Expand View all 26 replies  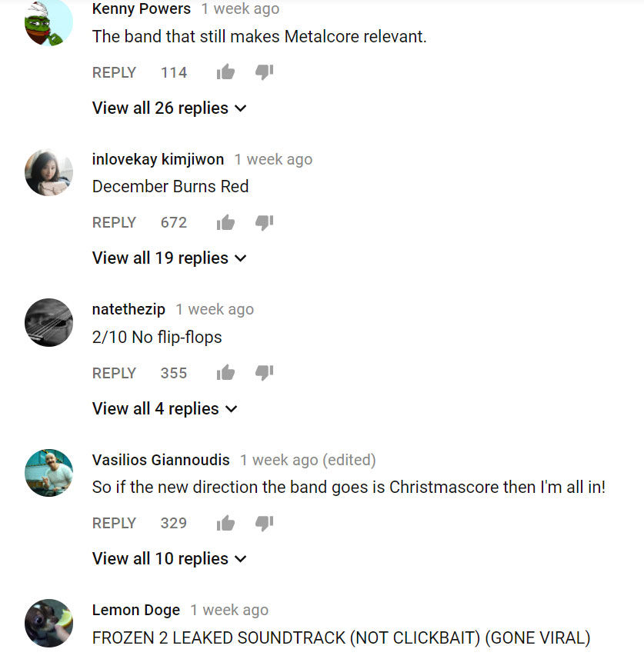coord(169,108)
